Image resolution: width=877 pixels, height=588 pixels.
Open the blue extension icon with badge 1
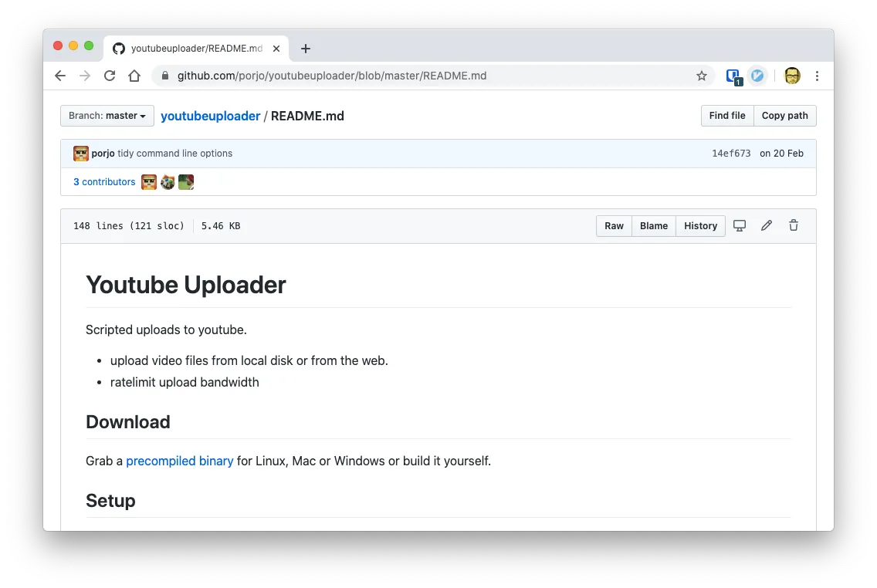coord(734,76)
